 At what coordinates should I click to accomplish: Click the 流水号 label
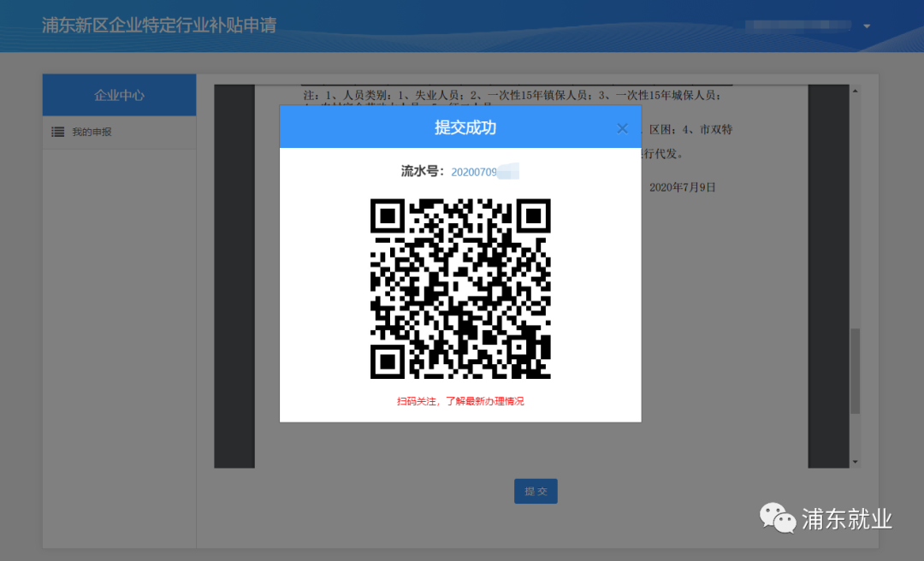423,172
